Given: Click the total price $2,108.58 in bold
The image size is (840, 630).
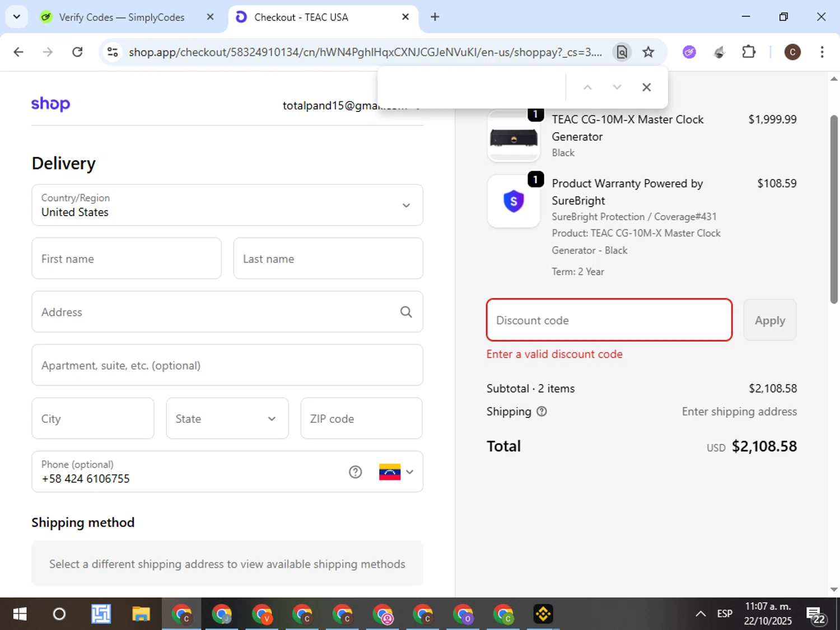Looking at the screenshot, I should [x=764, y=446].
